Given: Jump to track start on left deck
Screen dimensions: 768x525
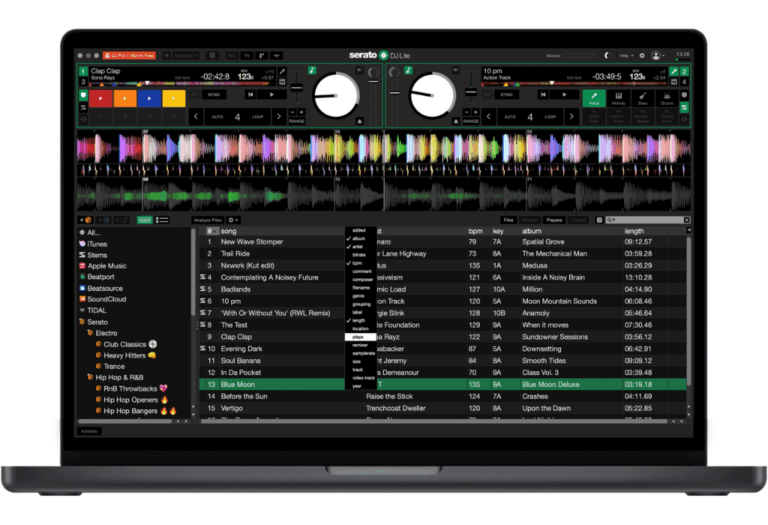Looking at the screenshot, I should click(250, 95).
